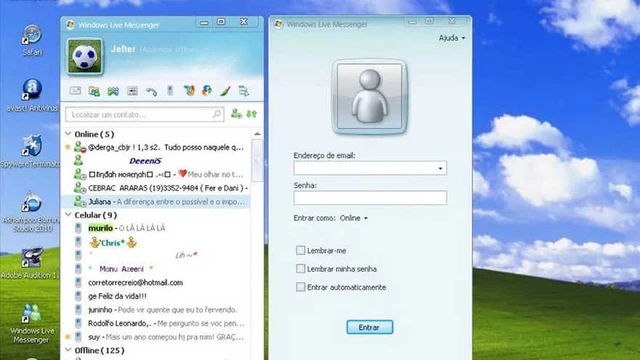Screen dimensions: 640x360
Task: Click the Senha password field
Action: [x=370, y=198]
